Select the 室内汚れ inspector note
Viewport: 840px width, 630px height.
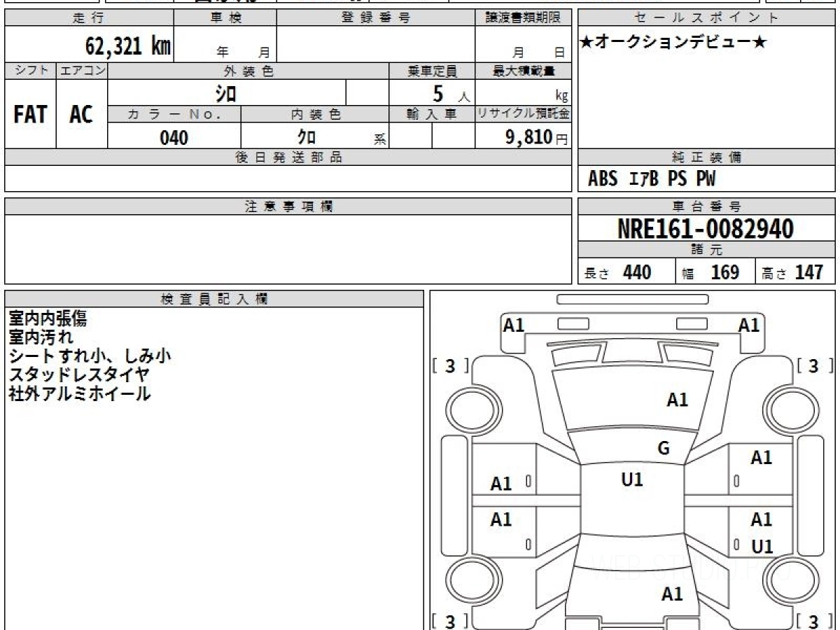pyautogui.click(x=41, y=337)
